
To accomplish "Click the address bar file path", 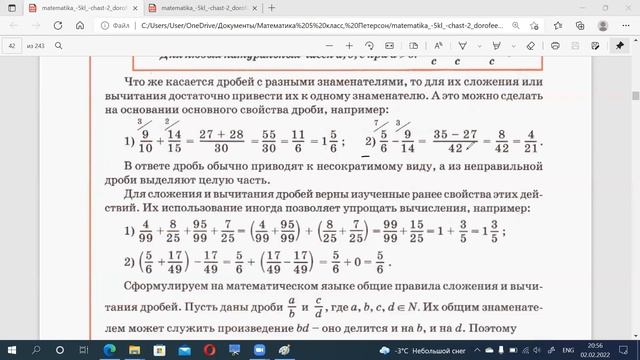I will [322, 26].
